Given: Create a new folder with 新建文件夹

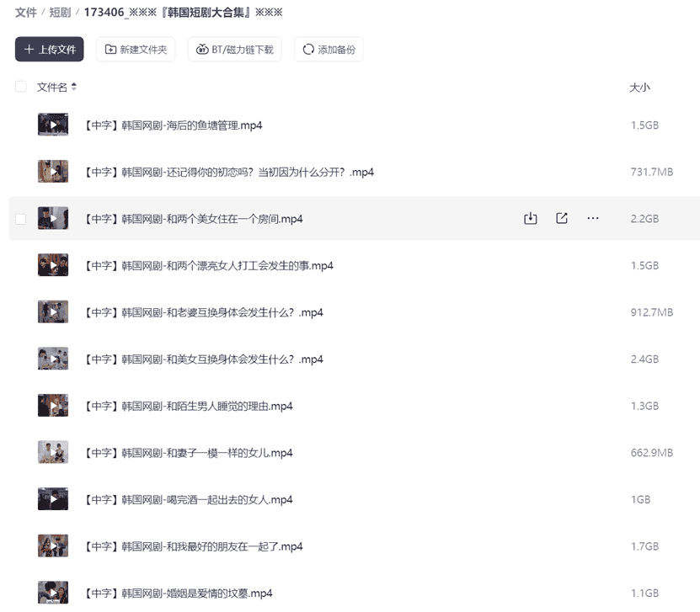Looking at the screenshot, I should [136, 49].
